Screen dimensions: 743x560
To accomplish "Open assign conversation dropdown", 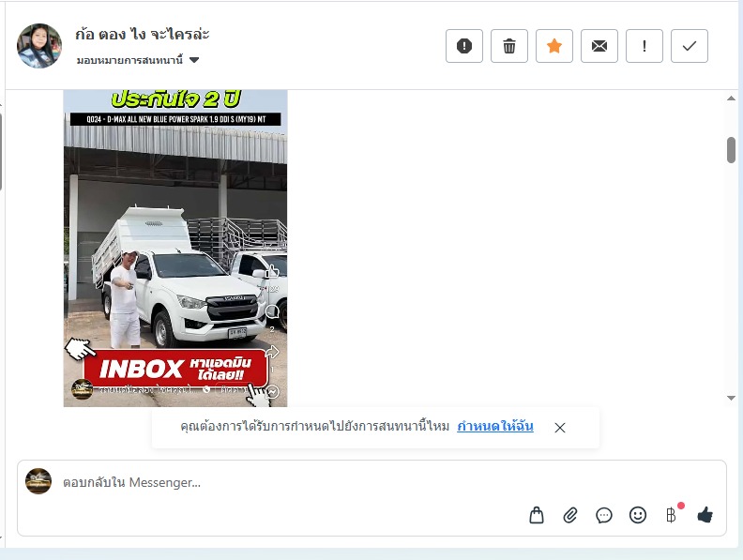I will [137, 60].
